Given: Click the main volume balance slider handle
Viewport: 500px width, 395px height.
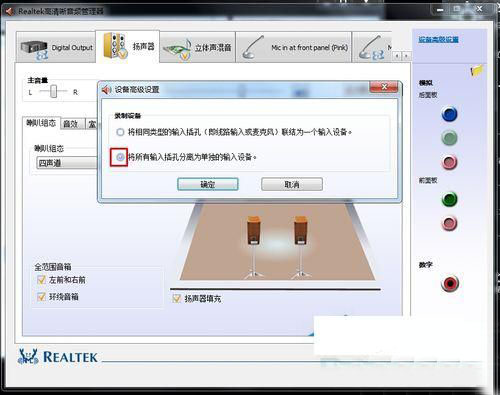Looking at the screenshot, I should pyautogui.click(x=53, y=91).
